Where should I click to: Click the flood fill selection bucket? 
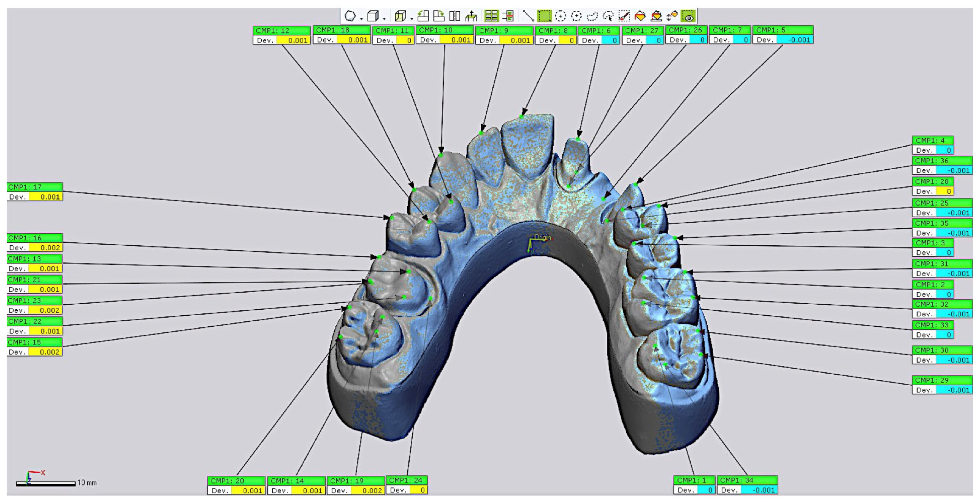click(640, 16)
